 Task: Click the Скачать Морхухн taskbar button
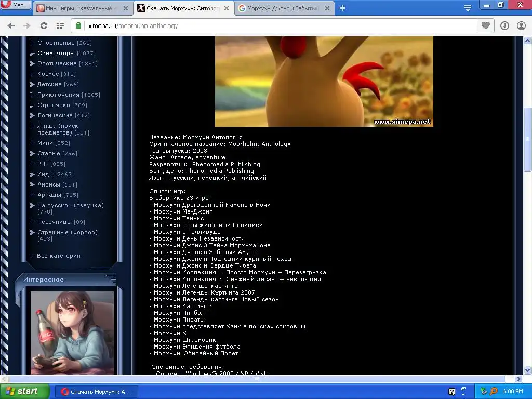[x=96, y=392]
